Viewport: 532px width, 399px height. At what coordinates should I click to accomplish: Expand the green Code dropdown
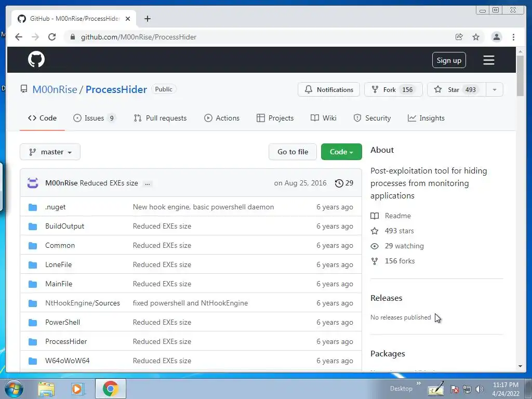click(x=341, y=152)
